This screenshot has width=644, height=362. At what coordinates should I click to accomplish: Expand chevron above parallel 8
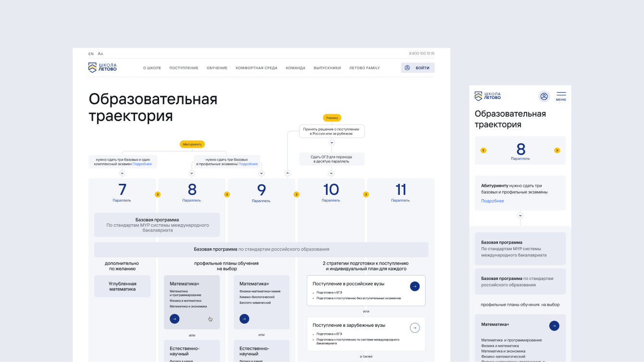pyautogui.click(x=192, y=173)
